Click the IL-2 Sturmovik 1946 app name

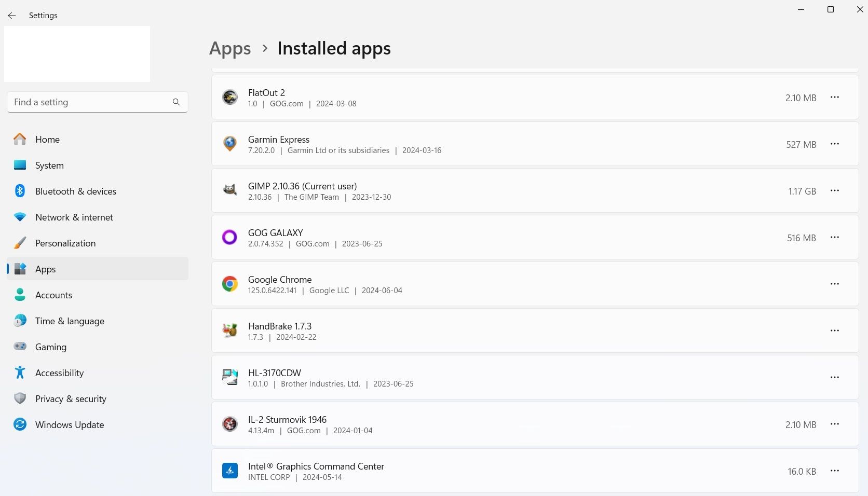287,420
